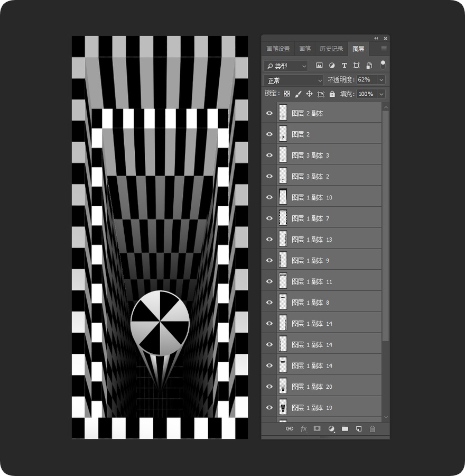Toggle eye of 图层 1 副本 19

269,407
